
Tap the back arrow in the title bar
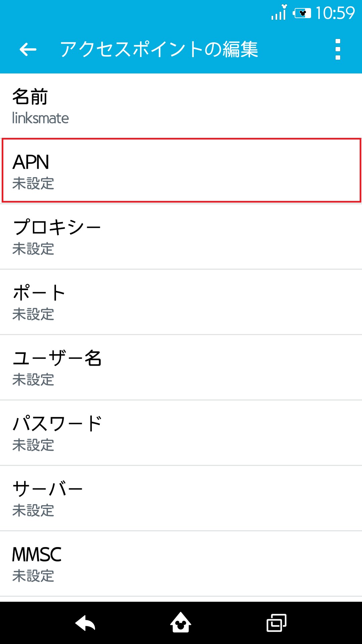[27, 50]
